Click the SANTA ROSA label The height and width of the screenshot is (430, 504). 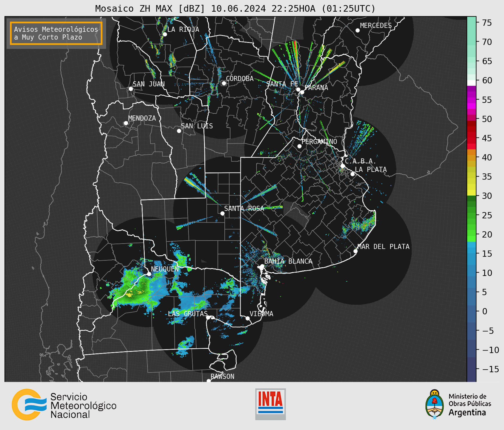tap(244, 208)
